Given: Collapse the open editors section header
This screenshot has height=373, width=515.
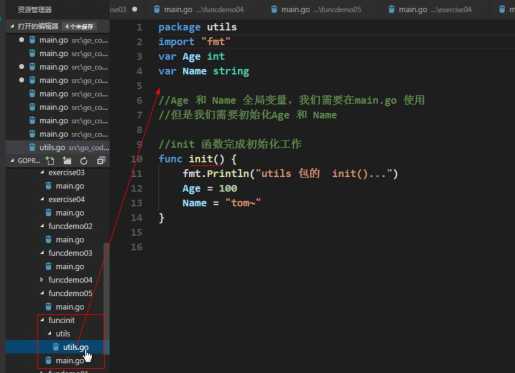Looking at the screenshot, I should [x=12, y=26].
